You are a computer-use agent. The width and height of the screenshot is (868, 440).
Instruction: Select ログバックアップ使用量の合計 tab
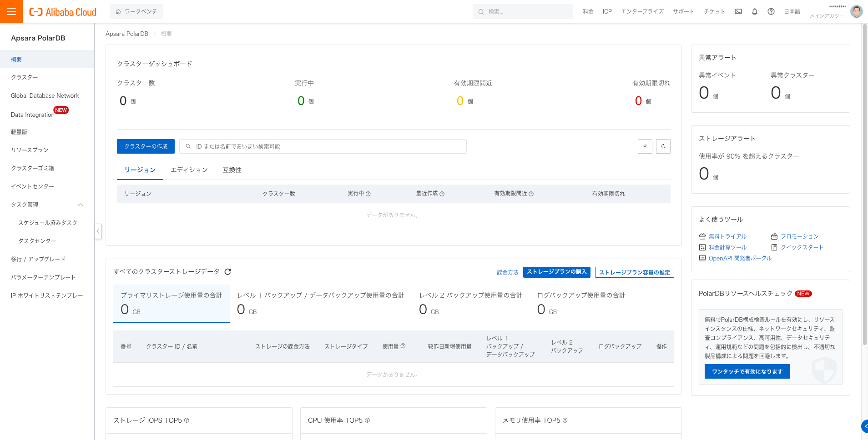581,304
